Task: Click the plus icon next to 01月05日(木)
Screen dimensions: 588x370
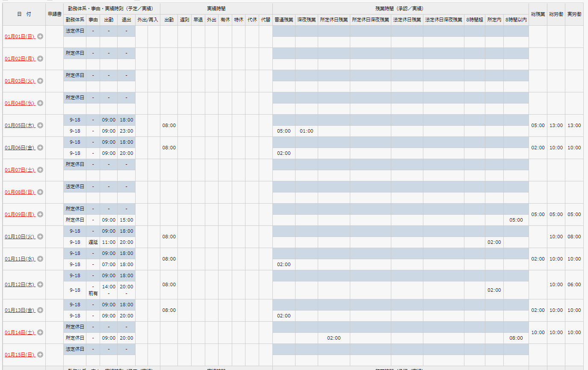Action: [40, 126]
